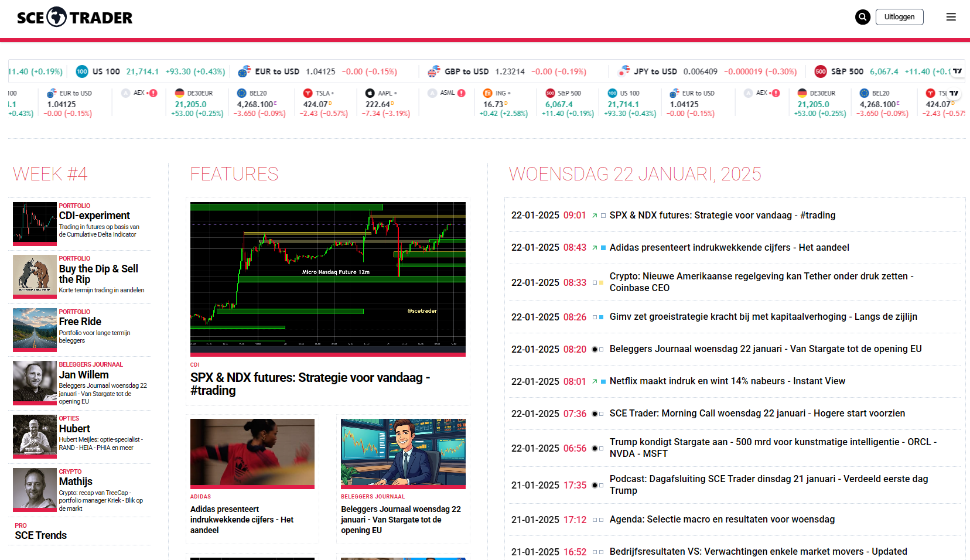Viewport: 970px width, 560px height.
Task: Click the CRYPTO category label
Action: click(70, 472)
